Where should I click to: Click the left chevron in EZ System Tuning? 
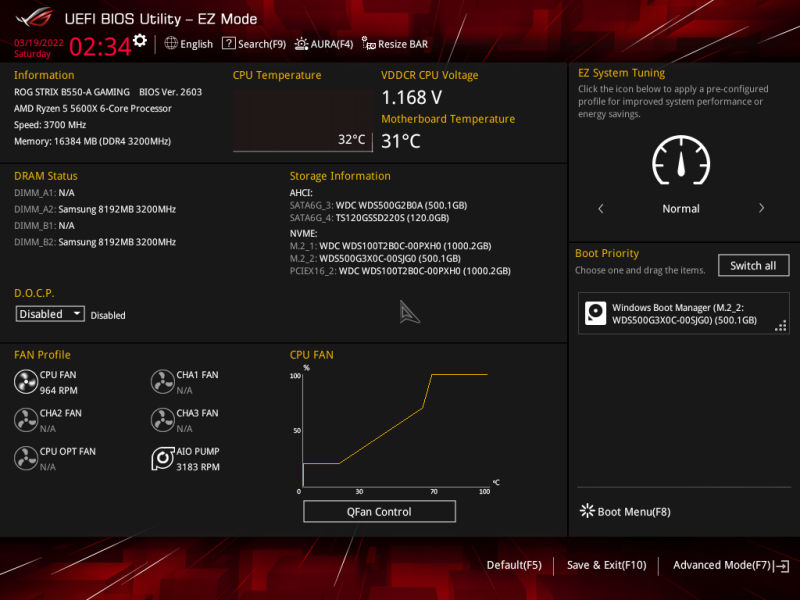pos(600,208)
